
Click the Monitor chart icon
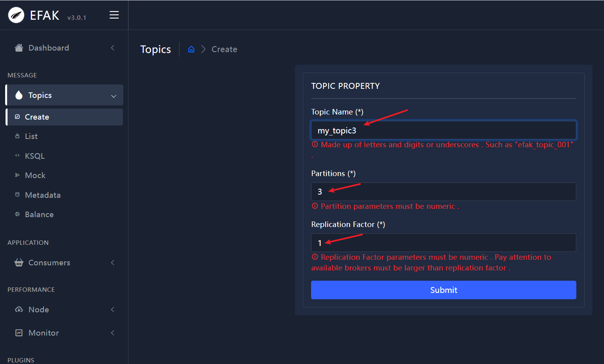click(x=19, y=333)
